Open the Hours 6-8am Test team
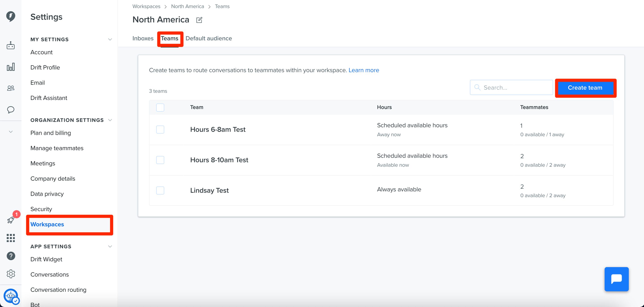Image resolution: width=644 pixels, height=307 pixels. tap(218, 130)
